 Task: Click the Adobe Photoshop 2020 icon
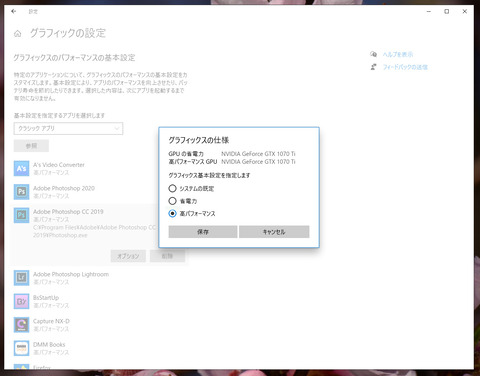click(x=21, y=192)
